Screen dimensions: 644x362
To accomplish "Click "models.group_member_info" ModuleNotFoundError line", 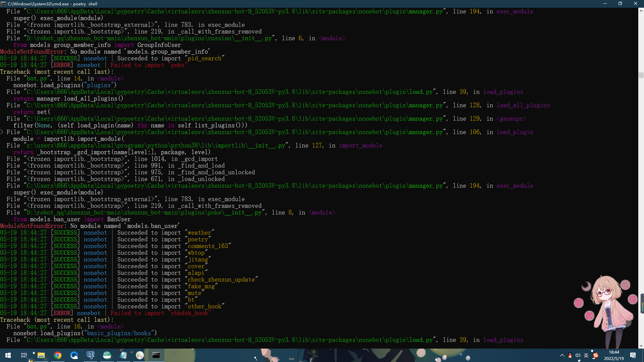I will [105, 52].
